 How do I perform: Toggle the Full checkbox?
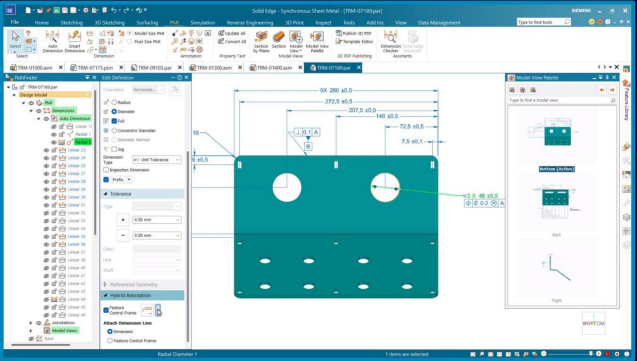pos(114,121)
